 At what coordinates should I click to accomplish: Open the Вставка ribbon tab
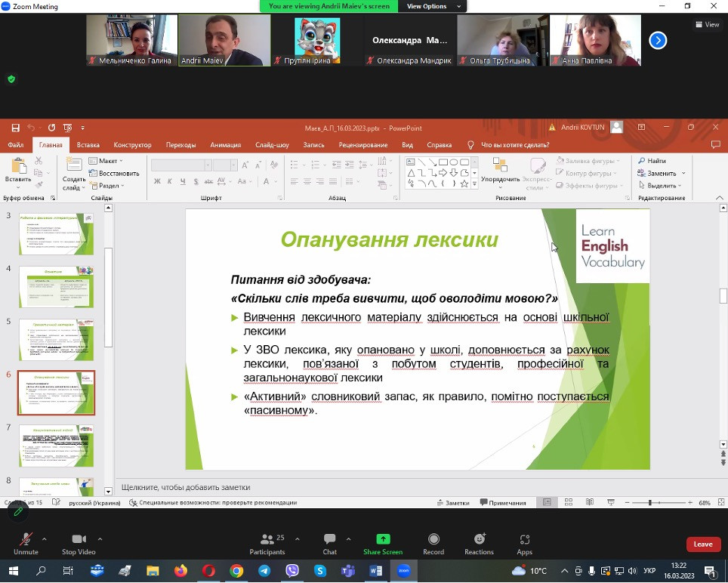pos(88,145)
